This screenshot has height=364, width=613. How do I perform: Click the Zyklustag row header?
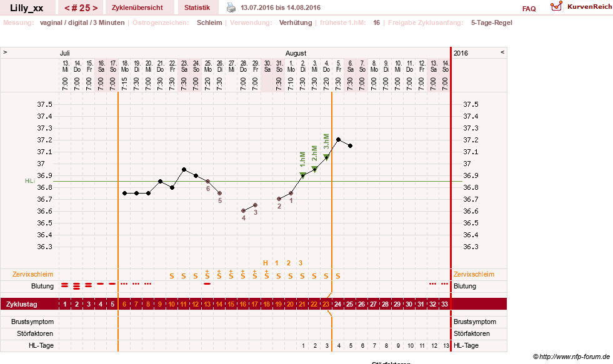(x=21, y=304)
